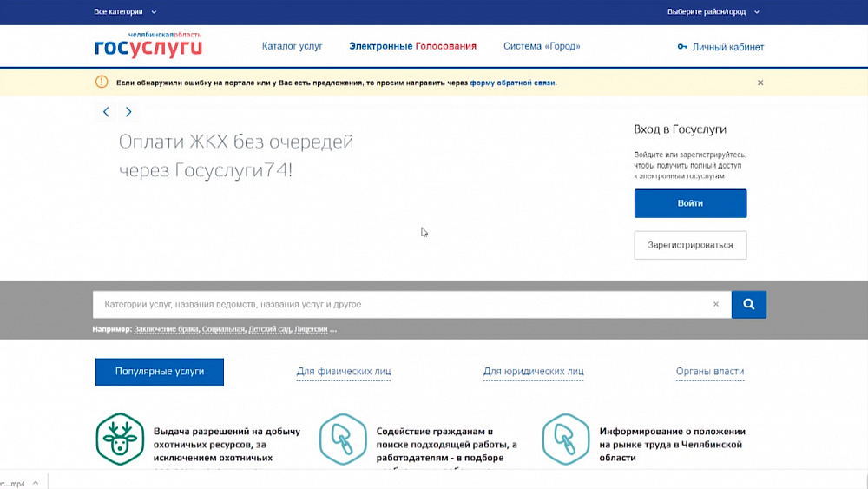Image resolution: width=868 pixels, height=489 pixels.
Task: Go to next banner slide
Action: (x=128, y=112)
